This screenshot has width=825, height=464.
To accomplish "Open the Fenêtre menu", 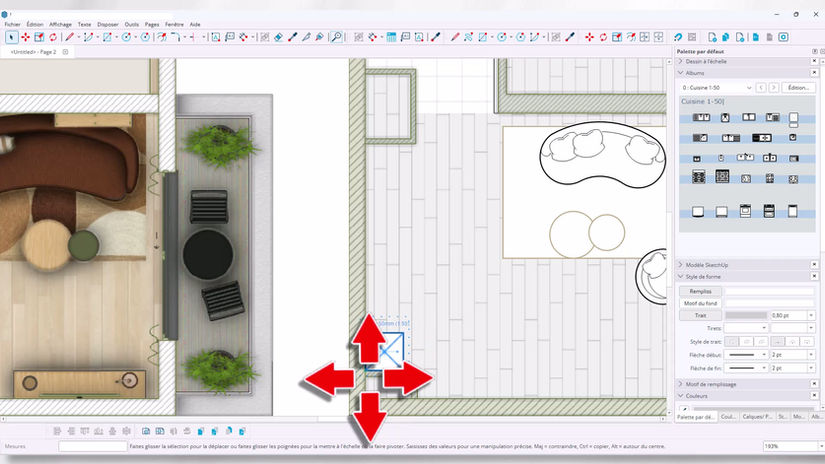I will point(174,24).
